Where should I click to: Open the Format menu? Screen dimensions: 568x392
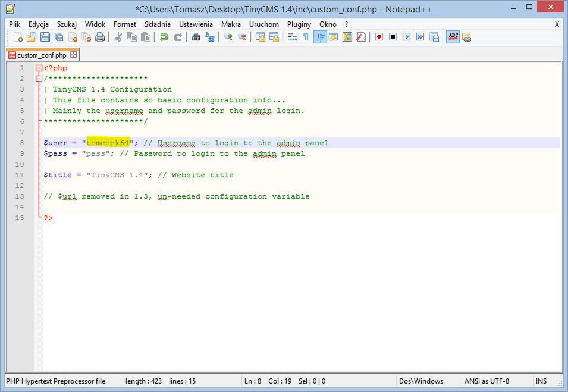[125, 24]
